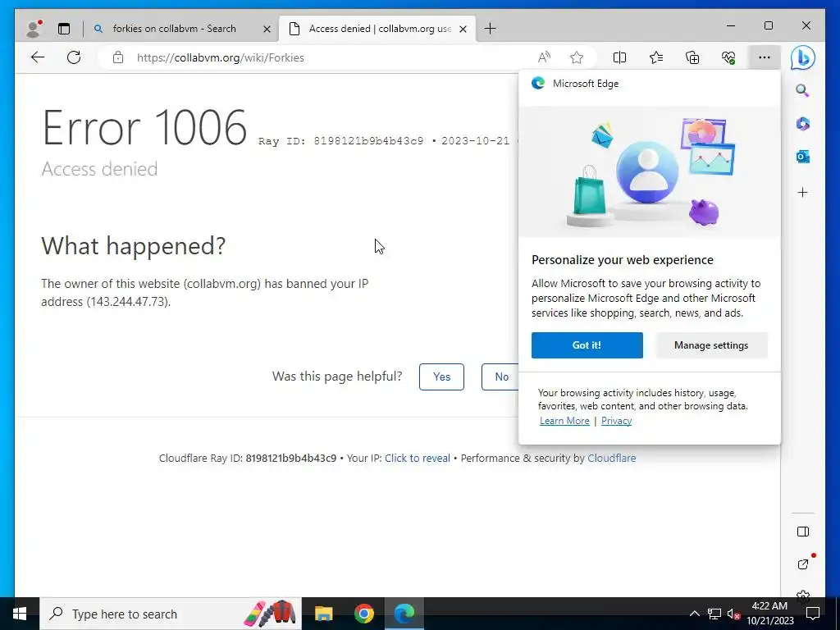Viewport: 840px width, 630px height.
Task: Go back to the previous page
Action: tap(38, 57)
